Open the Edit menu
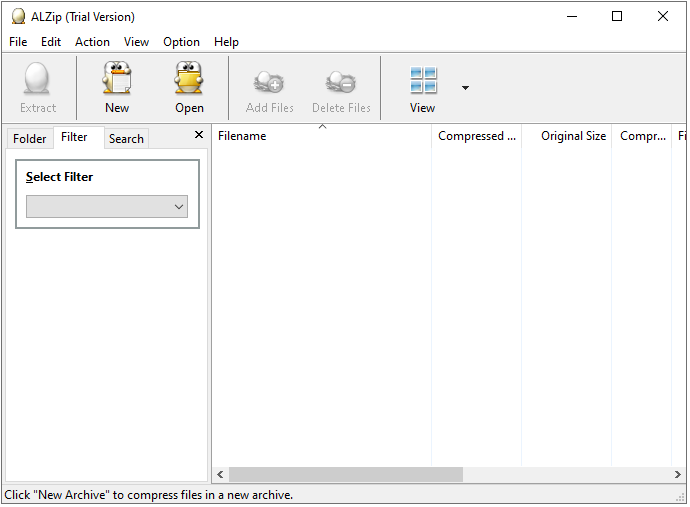The height and width of the screenshot is (507, 690). [51, 42]
